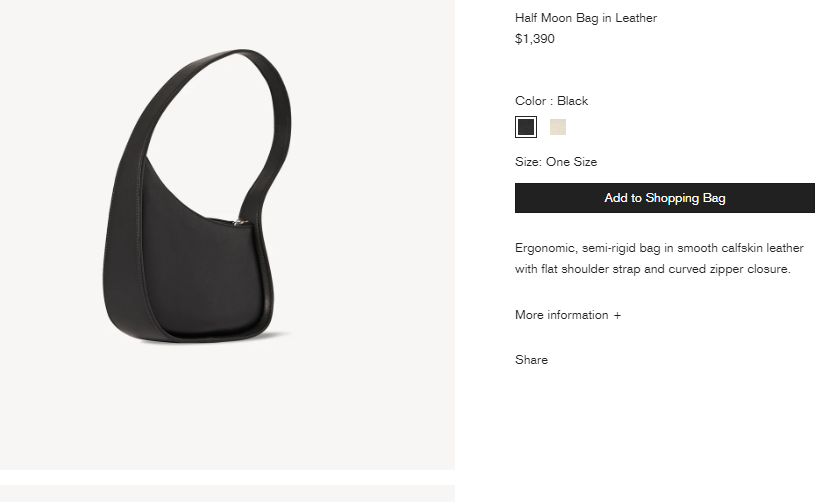Click Add to Shopping Bag
Image resolution: width=838 pixels, height=502 pixels.
(665, 198)
